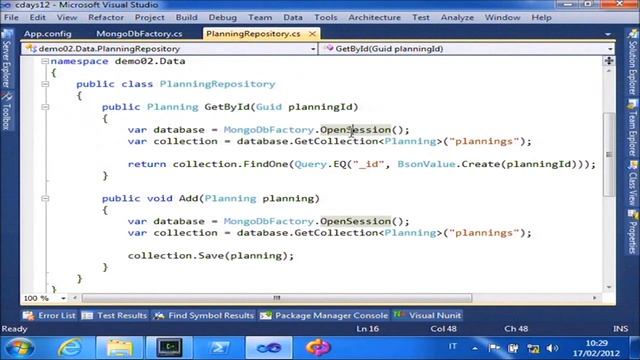This screenshot has width=640, height=360.
Task: Open the Window menu
Action: (502, 18)
